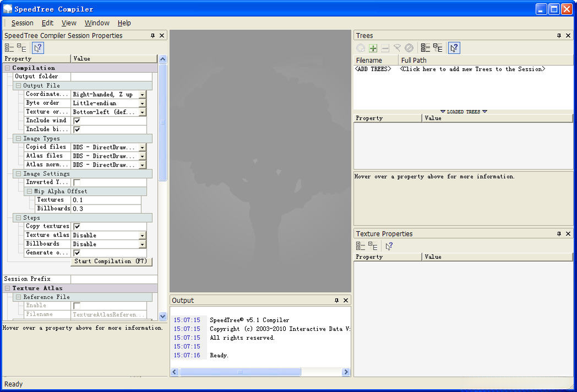Screen dimensions: 577x392
Task: Add a tree with the green plus icon
Action: [x=373, y=48]
